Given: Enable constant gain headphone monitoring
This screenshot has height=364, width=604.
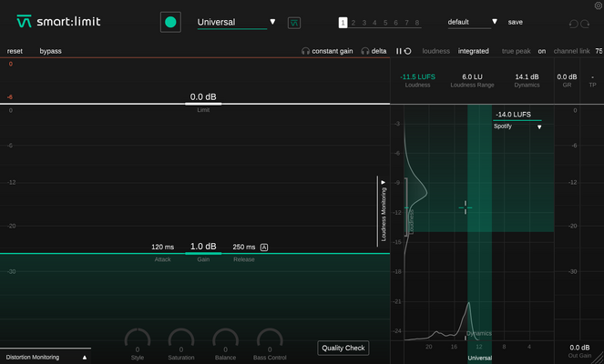Looking at the screenshot, I should tap(327, 51).
